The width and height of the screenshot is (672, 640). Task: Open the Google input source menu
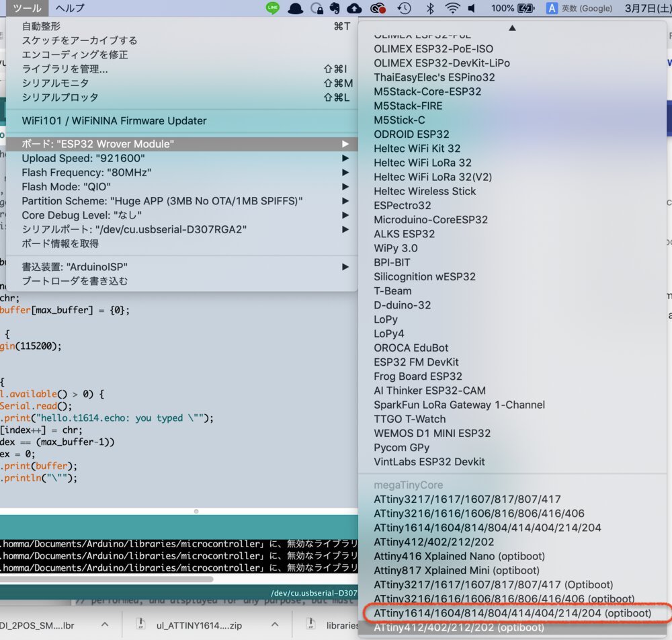click(579, 8)
